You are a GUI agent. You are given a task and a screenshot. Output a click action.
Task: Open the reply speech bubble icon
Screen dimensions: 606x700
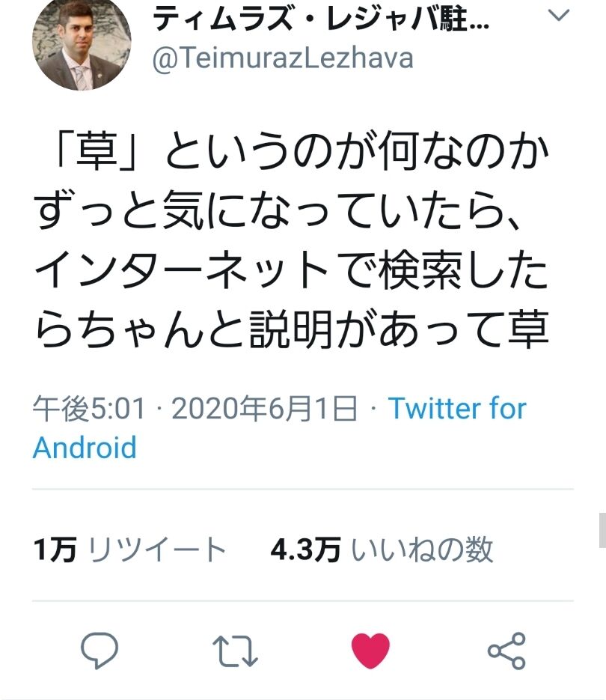click(99, 650)
